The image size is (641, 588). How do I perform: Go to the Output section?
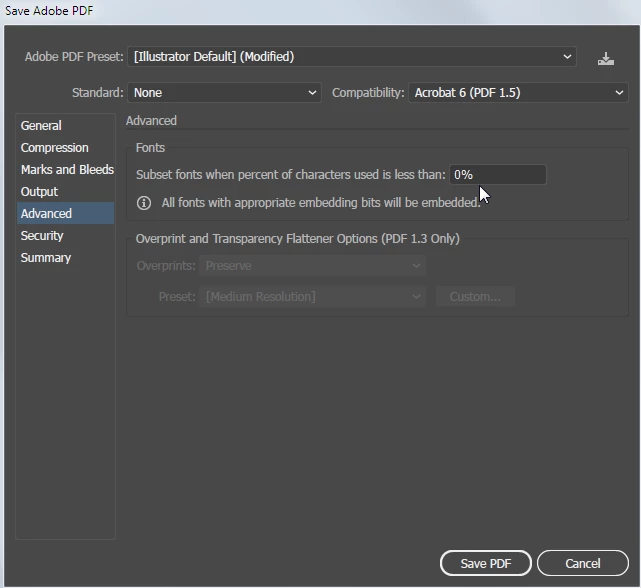(x=65, y=191)
